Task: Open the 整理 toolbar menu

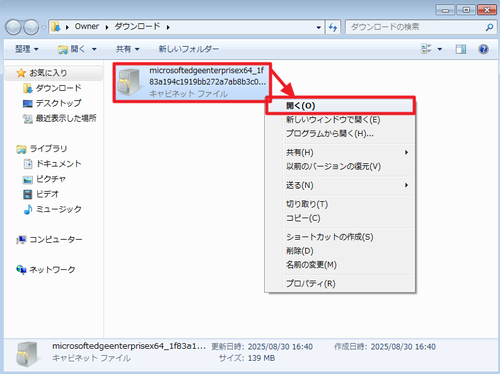Action: click(x=27, y=49)
